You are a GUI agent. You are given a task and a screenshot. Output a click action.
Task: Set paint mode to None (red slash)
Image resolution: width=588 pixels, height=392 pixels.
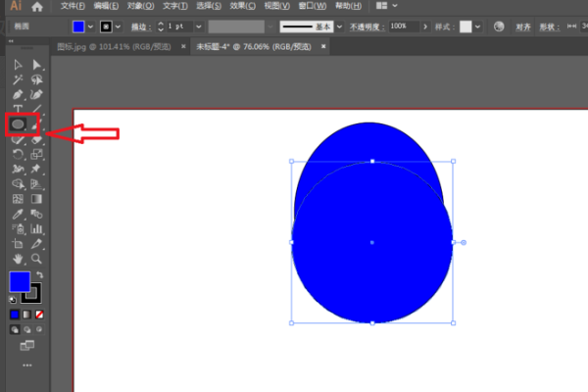(x=39, y=315)
